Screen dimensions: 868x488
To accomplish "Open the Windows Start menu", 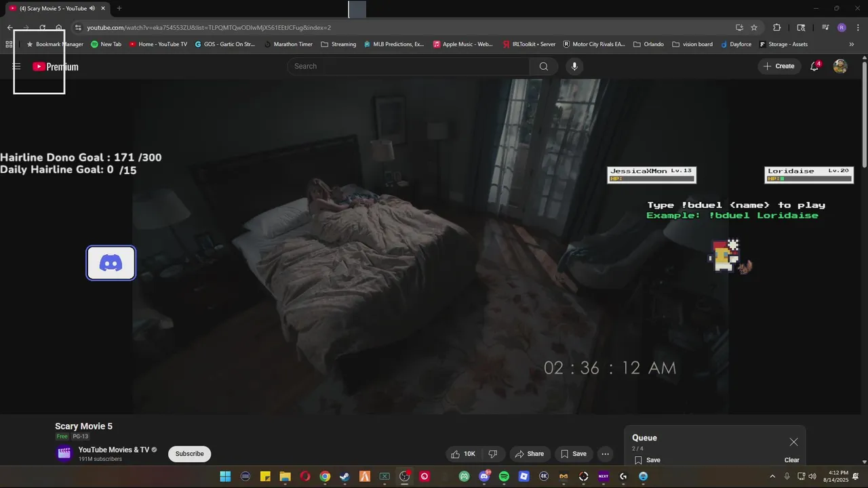I will (x=225, y=476).
